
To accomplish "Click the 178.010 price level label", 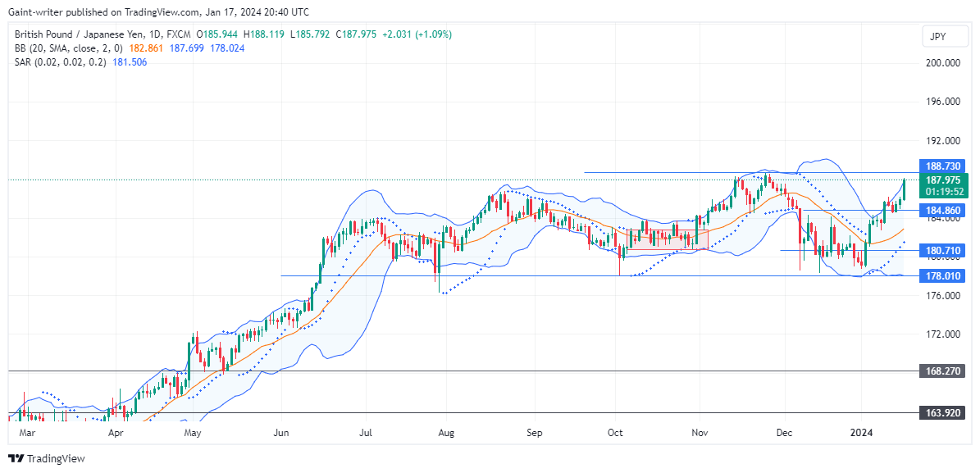I will (x=944, y=276).
